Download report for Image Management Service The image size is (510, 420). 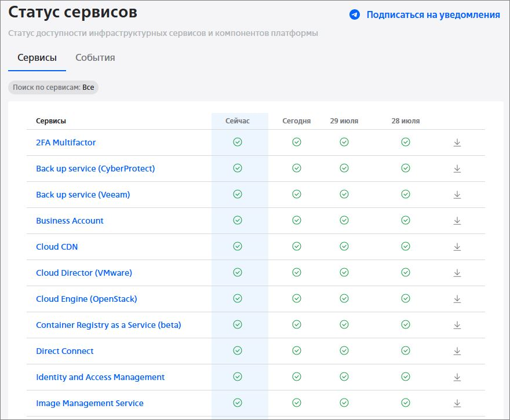point(457,403)
